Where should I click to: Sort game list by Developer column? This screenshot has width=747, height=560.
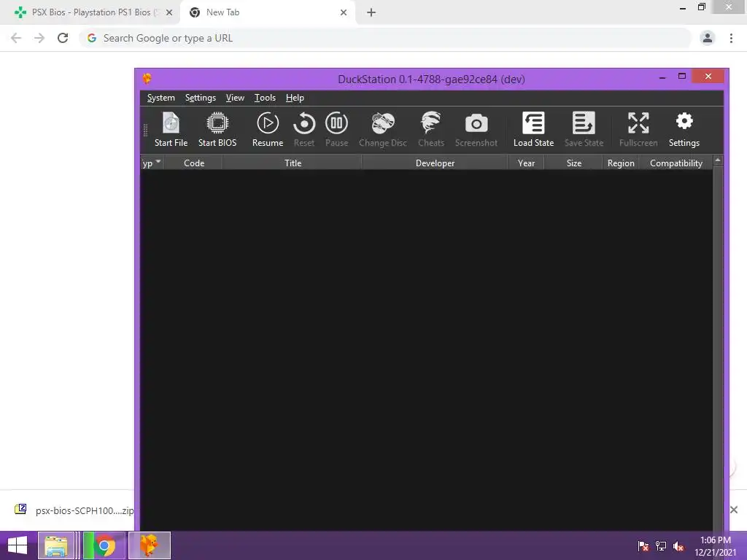[435, 163]
